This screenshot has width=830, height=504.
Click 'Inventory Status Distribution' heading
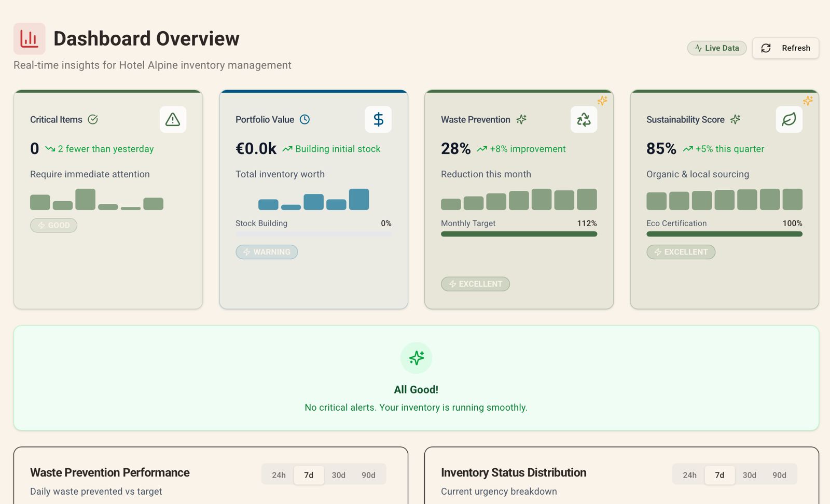point(514,473)
